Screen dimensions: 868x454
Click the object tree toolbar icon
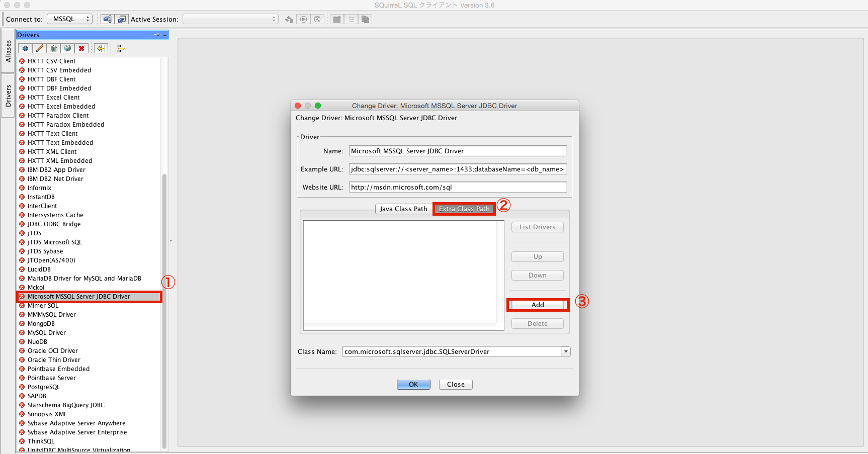(351, 19)
